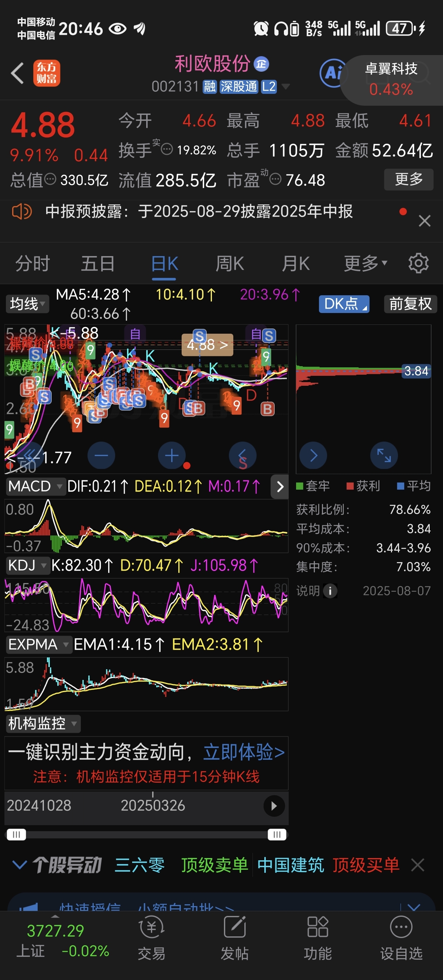Open the MACD indicator dropdown
The image size is (443, 980).
tap(35, 486)
